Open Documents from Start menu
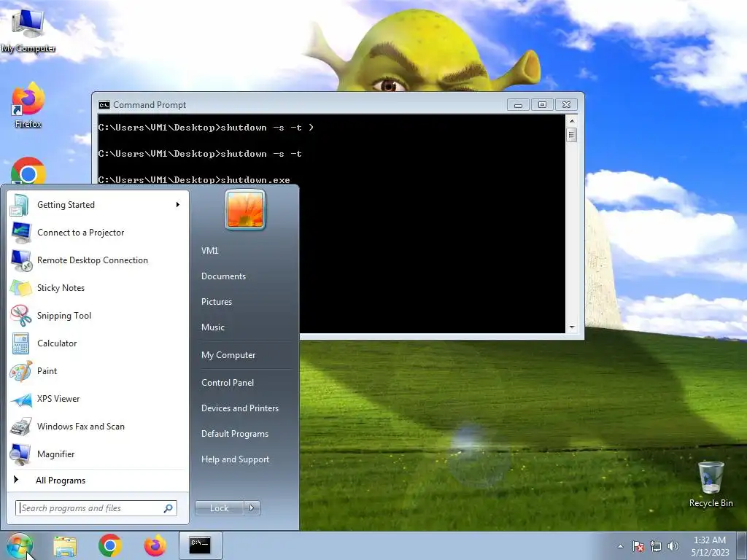This screenshot has height=560, width=747. [x=223, y=276]
